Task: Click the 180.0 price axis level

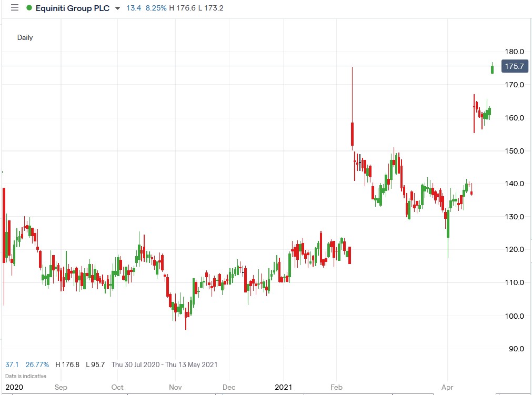Action: point(515,52)
